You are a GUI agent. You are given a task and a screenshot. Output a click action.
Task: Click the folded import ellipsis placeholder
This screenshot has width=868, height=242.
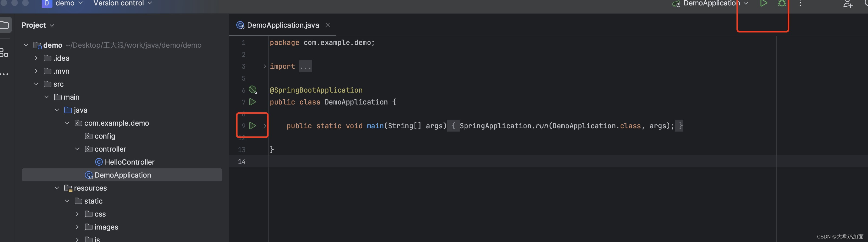pos(306,66)
